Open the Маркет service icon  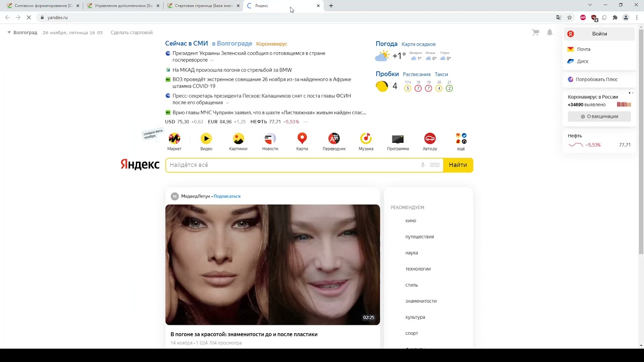pyautogui.click(x=174, y=138)
